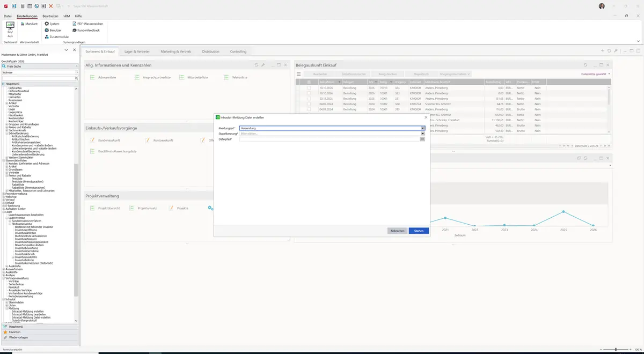The image size is (644, 354).
Task: Expand the Weitere Stammdaten tree node
Action: (7, 157)
